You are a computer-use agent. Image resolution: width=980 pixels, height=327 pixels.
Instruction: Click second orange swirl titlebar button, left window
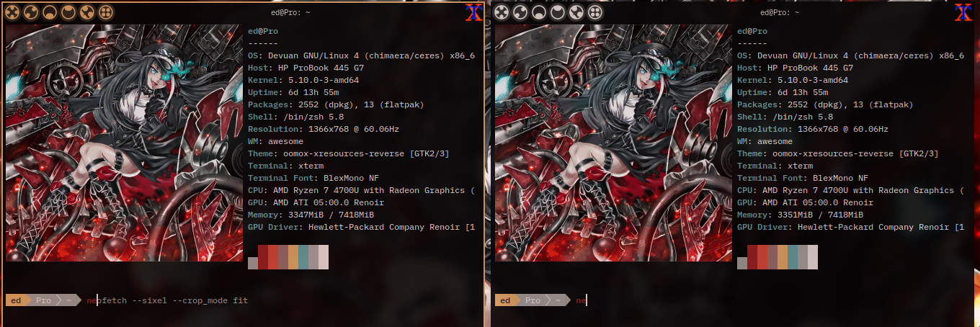31,12
